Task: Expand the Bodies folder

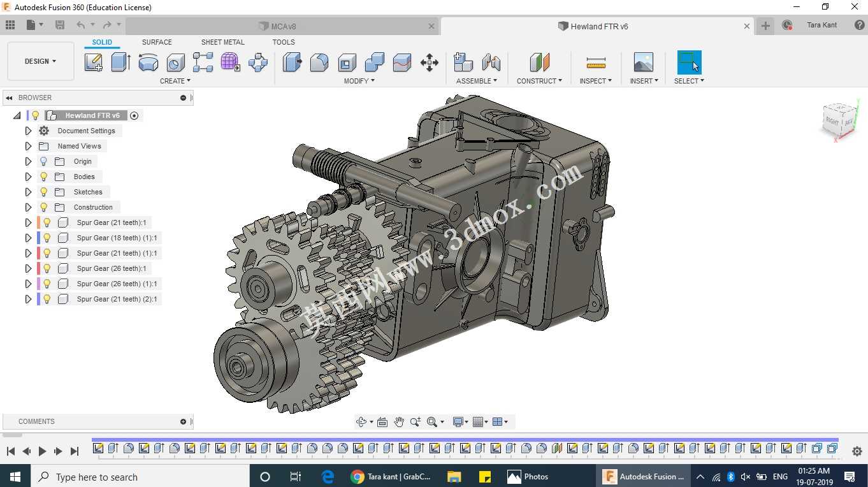Action: tap(28, 177)
